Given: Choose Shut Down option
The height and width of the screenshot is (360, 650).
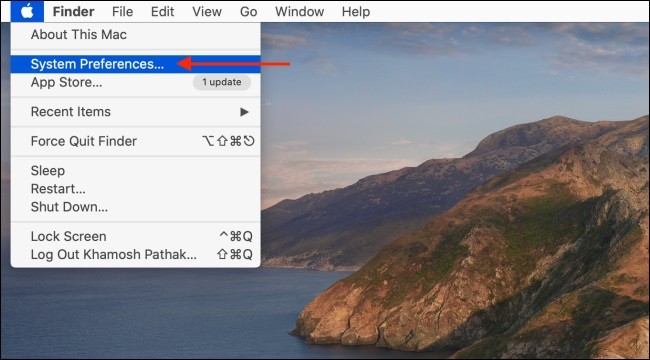Looking at the screenshot, I should tap(136, 207).
